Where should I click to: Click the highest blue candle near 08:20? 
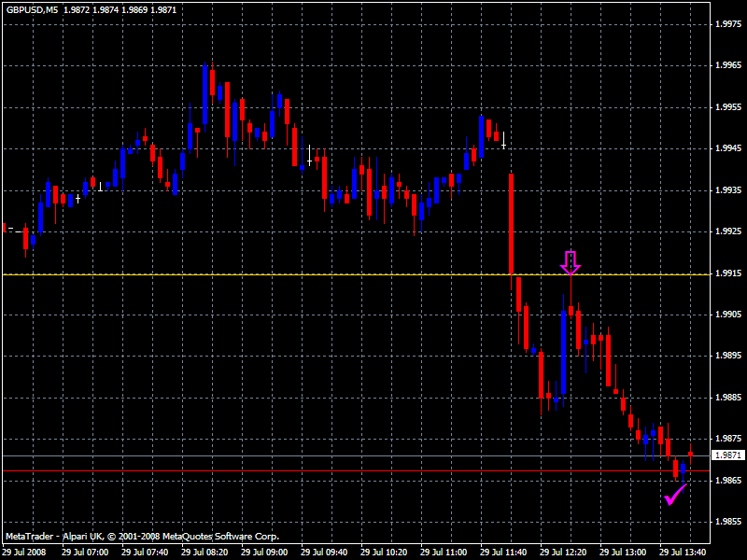(204, 93)
